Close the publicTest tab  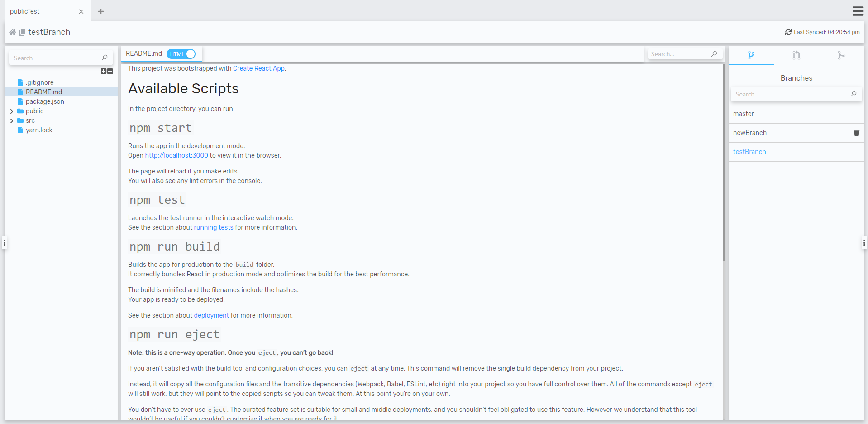coord(81,11)
